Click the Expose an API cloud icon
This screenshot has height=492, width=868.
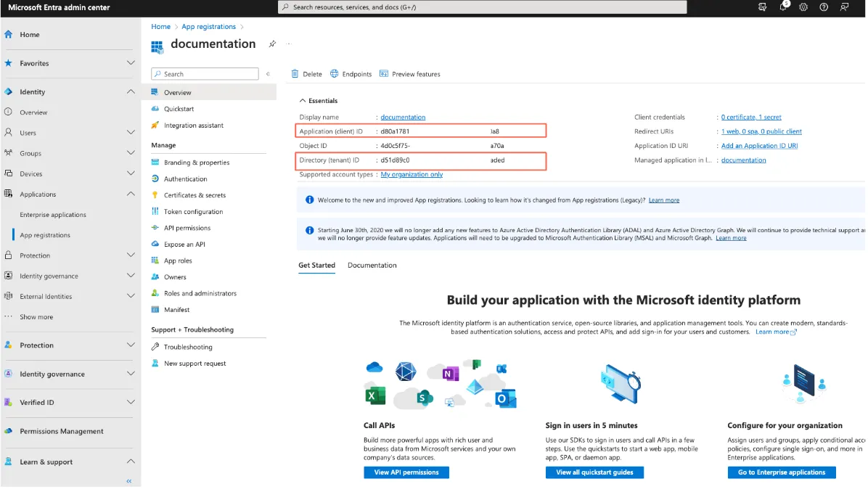[x=155, y=244]
